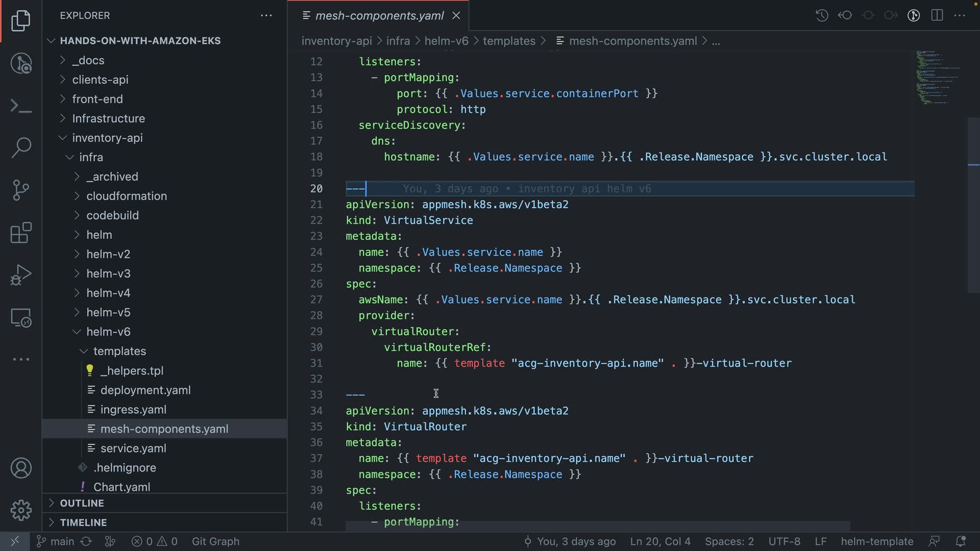Click Git Graph in the status bar

215,541
